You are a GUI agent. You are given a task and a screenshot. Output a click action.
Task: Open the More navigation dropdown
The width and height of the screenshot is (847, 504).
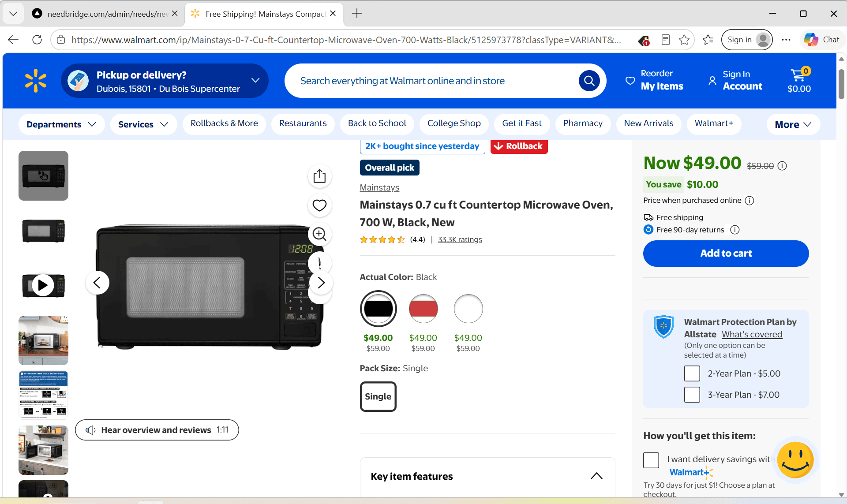[x=793, y=124]
